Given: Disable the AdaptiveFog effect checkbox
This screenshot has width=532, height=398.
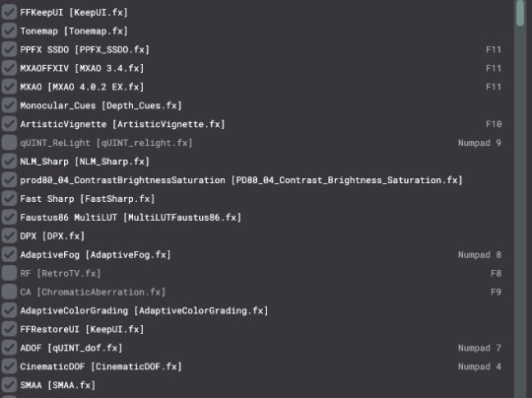Looking at the screenshot, I should 9,254.
